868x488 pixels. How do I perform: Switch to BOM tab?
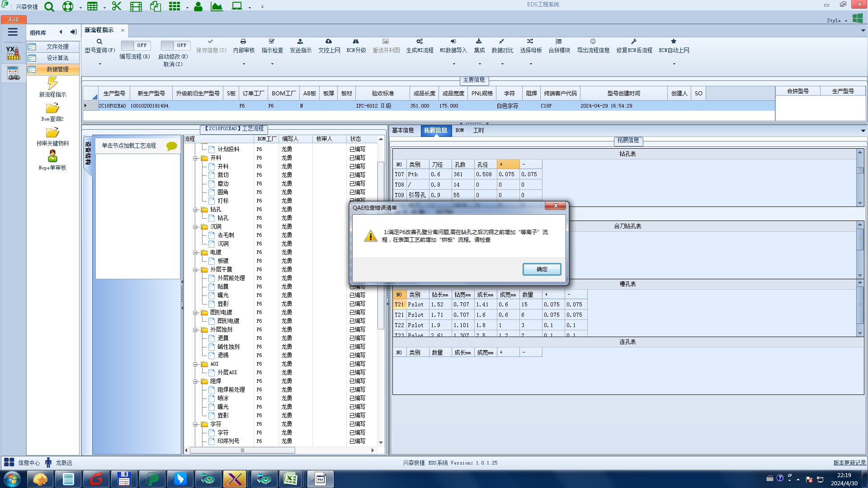(459, 130)
